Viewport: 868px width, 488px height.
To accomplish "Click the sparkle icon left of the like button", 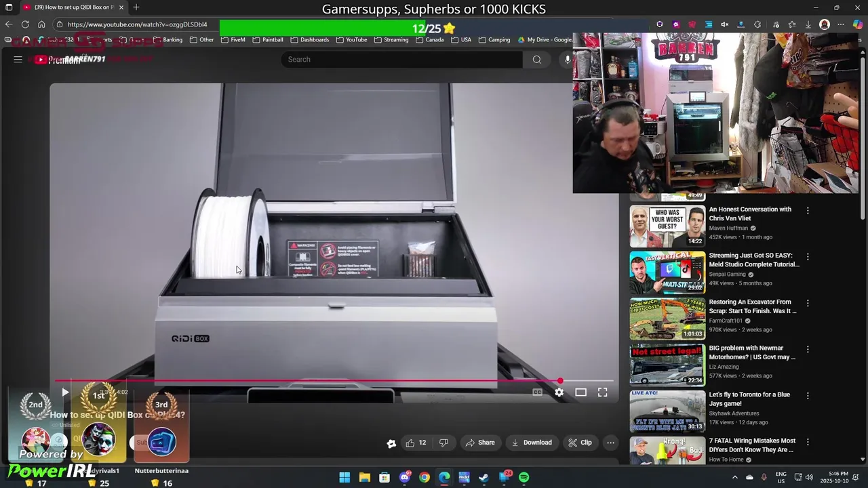I will (391, 443).
